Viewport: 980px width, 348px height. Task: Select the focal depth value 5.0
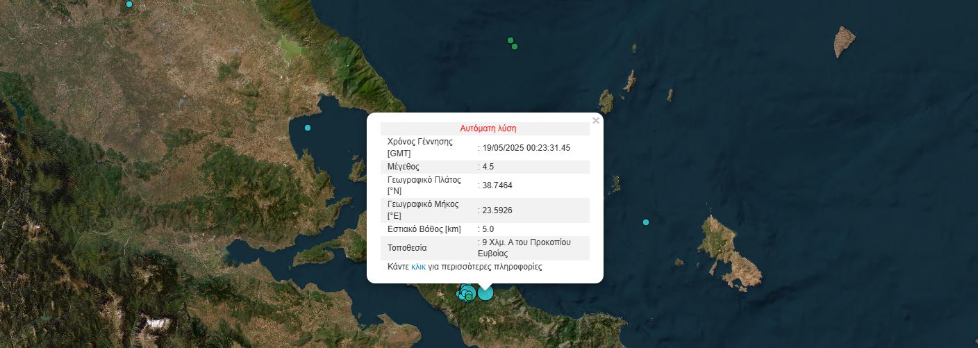[x=488, y=229]
